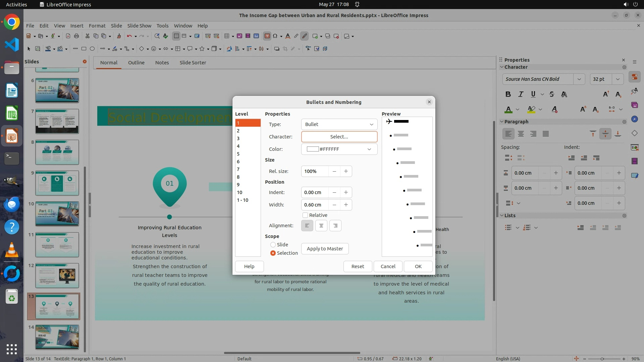Center-align bullet using dialog alignment icon

pyautogui.click(x=321, y=226)
